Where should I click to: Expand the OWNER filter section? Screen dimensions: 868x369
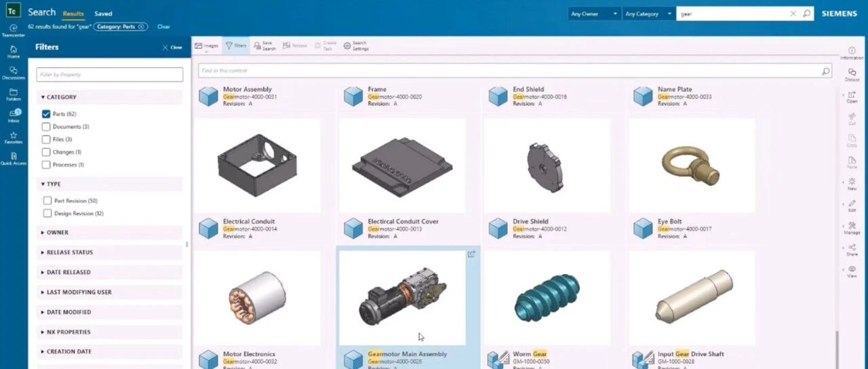pos(57,233)
